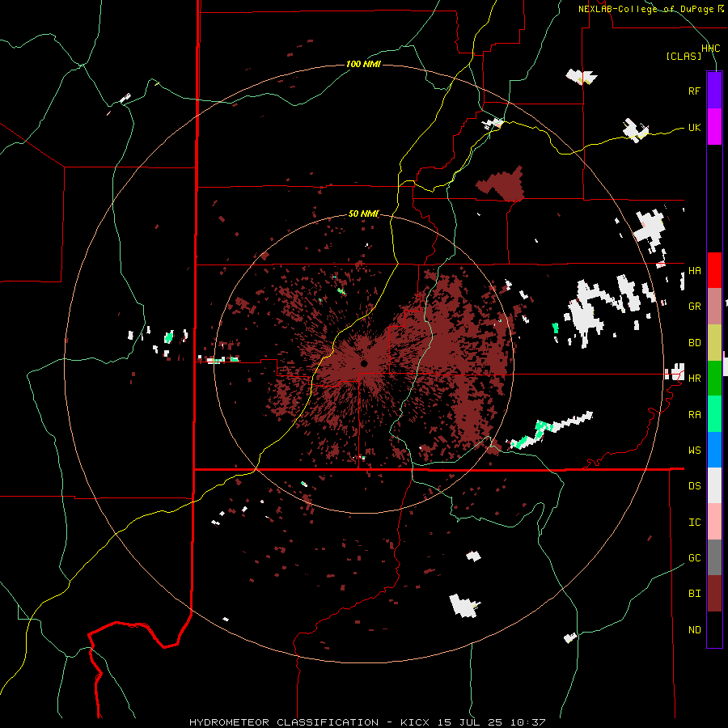Select the GR legend color block
Viewport: 728px width, 728px height.
click(714, 307)
